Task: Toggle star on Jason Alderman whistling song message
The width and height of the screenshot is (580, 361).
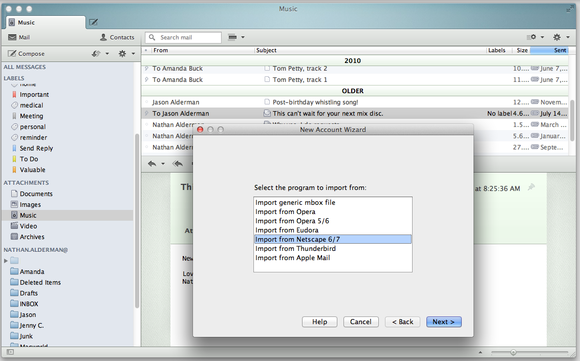Action: (x=146, y=102)
